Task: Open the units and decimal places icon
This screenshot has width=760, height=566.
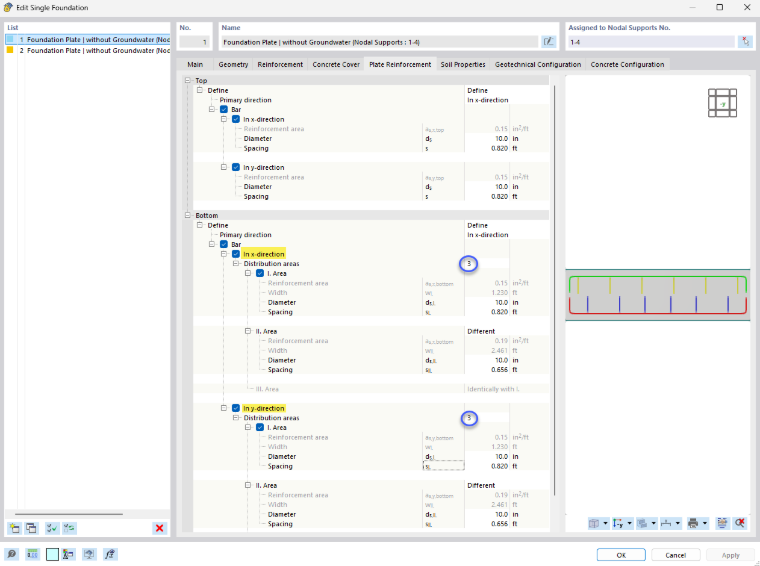Action: tap(32, 554)
